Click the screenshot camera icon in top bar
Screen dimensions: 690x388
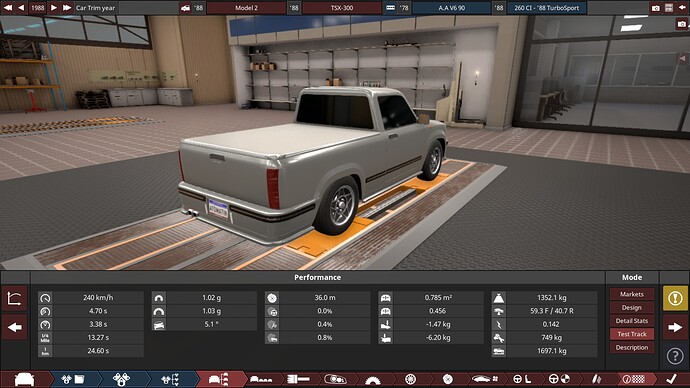[656, 8]
